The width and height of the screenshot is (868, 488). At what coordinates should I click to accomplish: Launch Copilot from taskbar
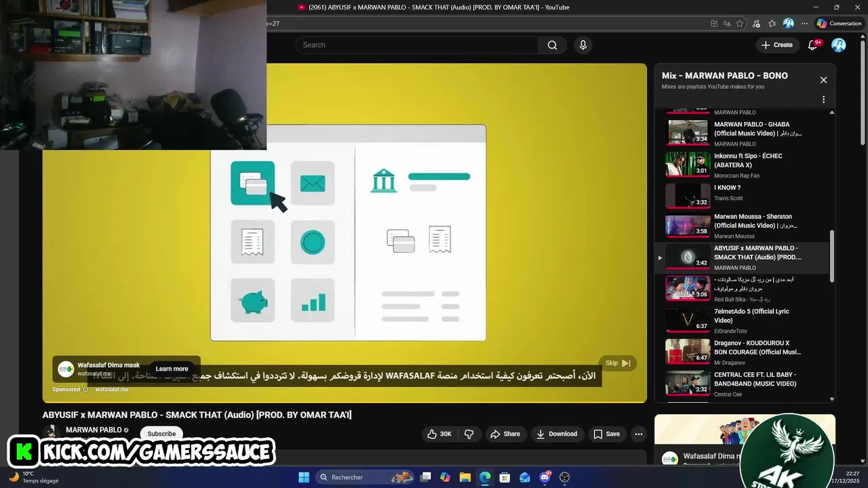(x=445, y=477)
